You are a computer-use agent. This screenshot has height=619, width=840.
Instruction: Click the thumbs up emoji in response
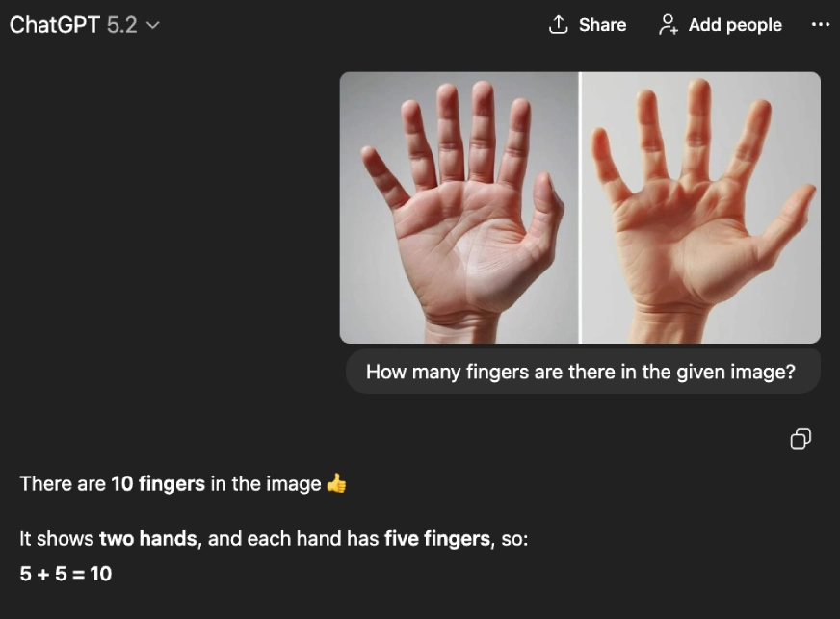click(336, 483)
